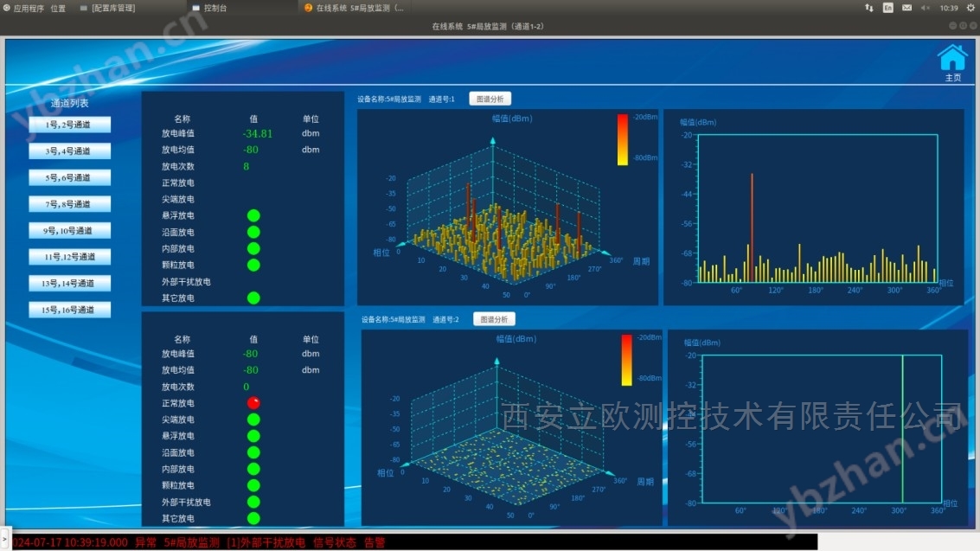Click the network transfer arrows tray icon
The height and width of the screenshot is (551, 980).
click(869, 8)
